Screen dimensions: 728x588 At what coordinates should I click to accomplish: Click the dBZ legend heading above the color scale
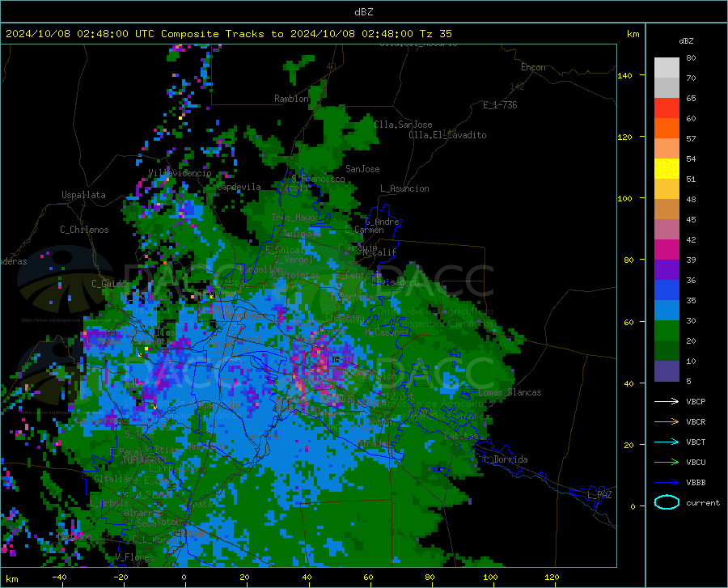pos(686,40)
